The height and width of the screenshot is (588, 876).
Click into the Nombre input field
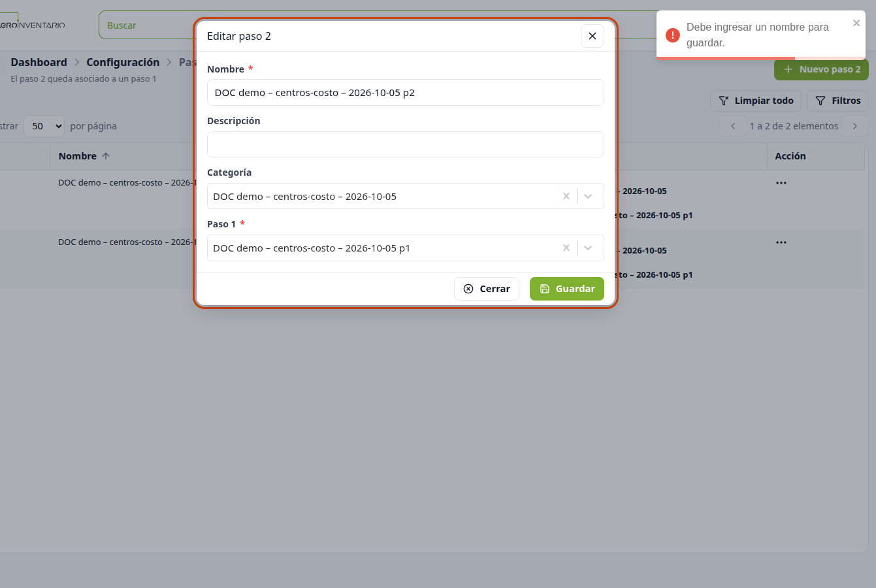coord(405,93)
